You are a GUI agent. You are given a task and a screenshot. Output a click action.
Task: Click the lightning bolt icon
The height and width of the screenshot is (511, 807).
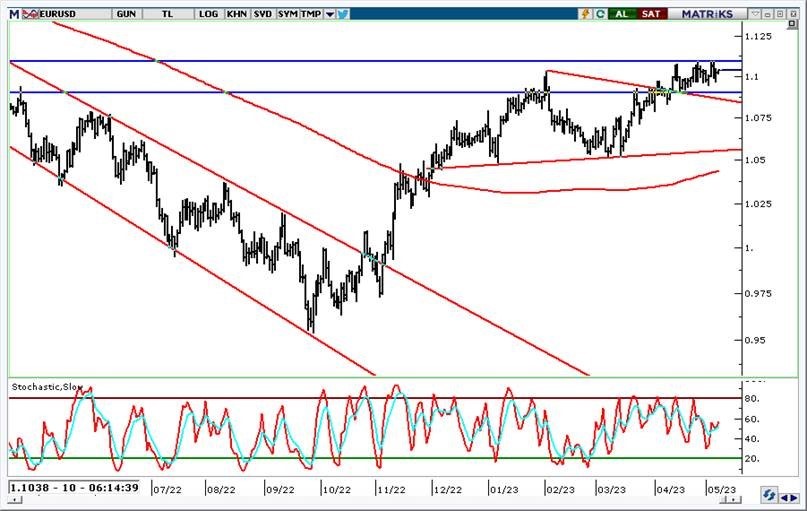[x=585, y=14]
